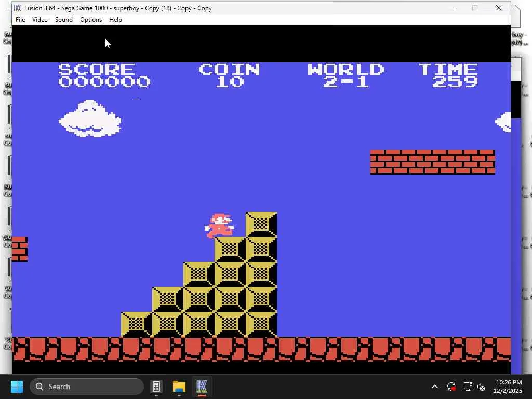Viewport: 532px width, 399px height.
Task: Click the Fusion app icon in title bar
Action: click(18, 8)
